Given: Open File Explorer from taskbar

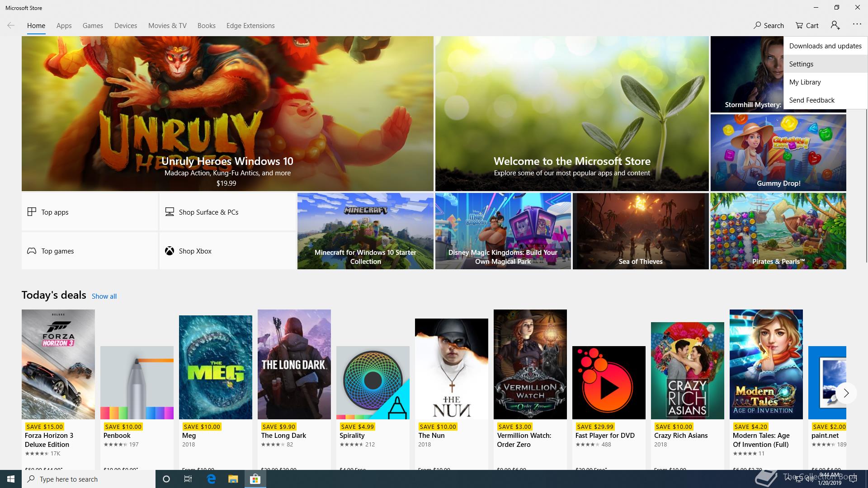Looking at the screenshot, I should tap(233, 479).
